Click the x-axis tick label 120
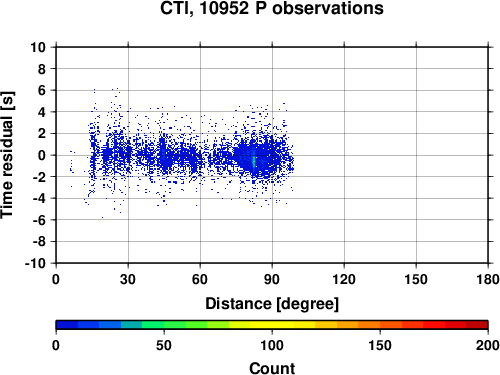This screenshot has width=500, height=375. pos(344,279)
